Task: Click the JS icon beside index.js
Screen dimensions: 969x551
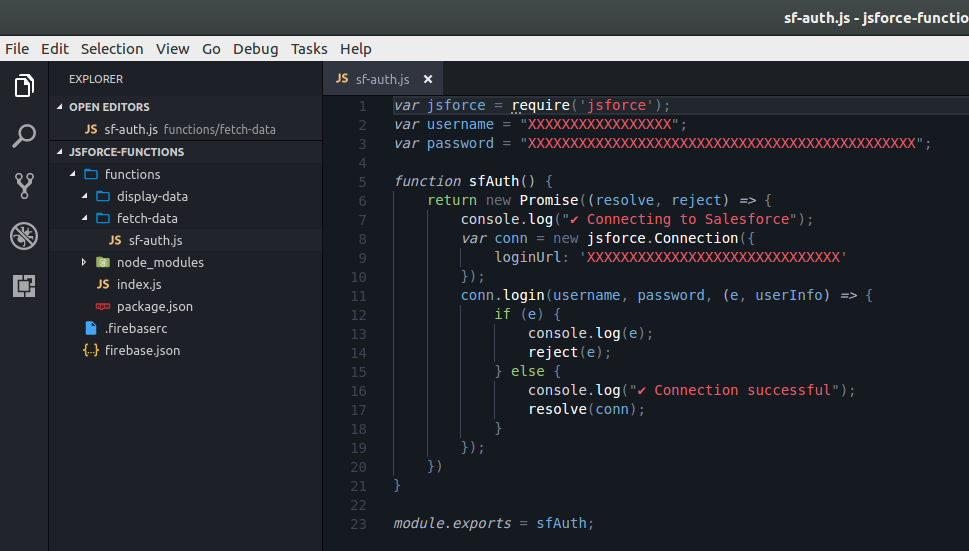Action: point(103,284)
